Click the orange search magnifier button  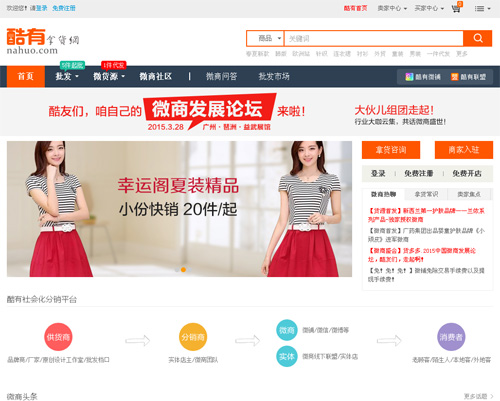coord(478,38)
